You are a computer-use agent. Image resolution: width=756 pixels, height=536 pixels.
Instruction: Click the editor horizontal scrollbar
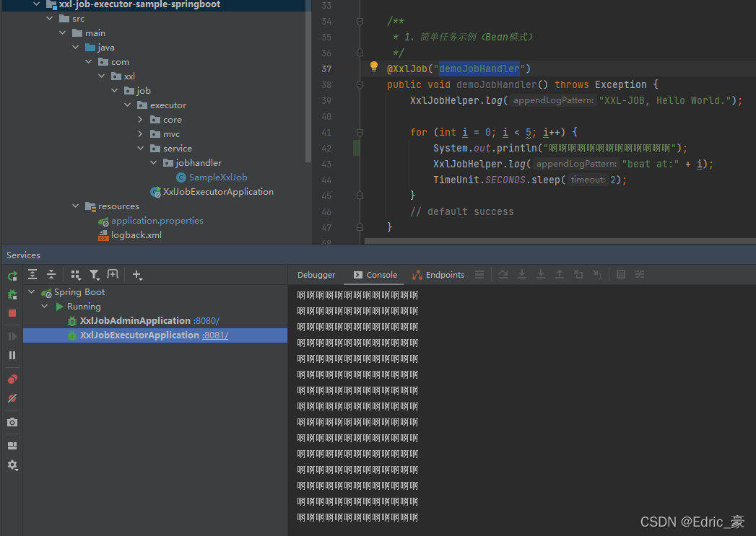[x=560, y=241]
